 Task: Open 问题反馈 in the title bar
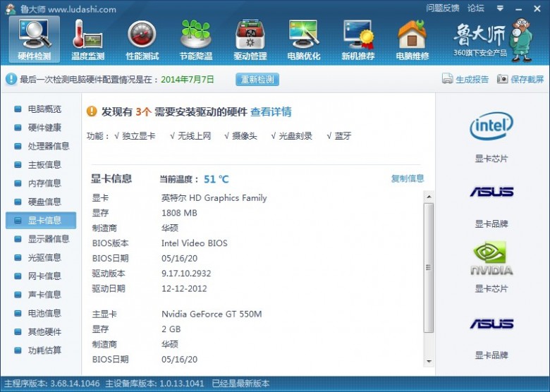(442, 8)
